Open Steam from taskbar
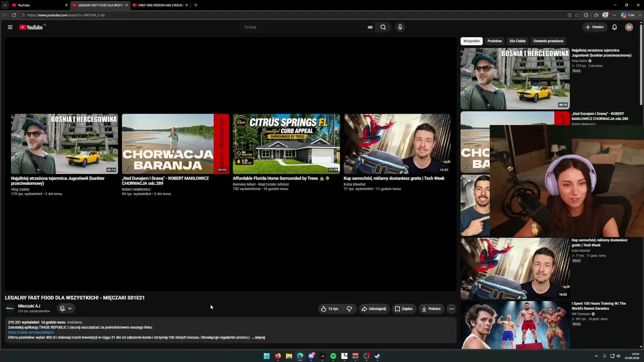The image size is (644, 362). coord(377,356)
